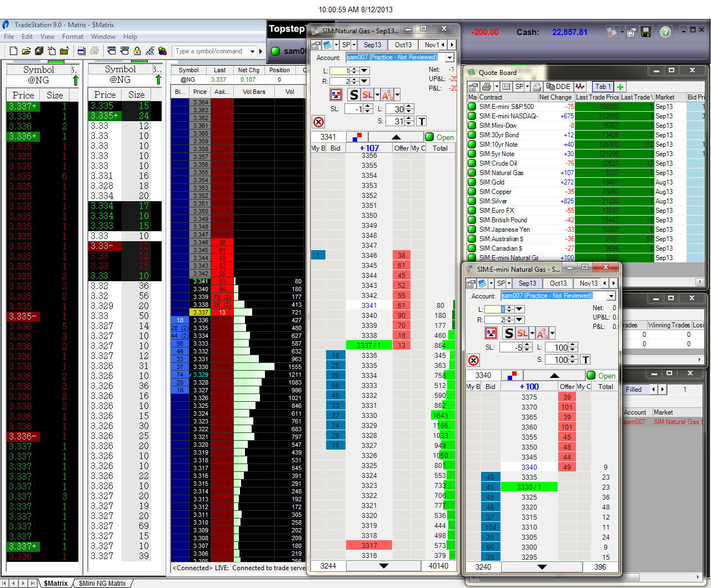Click the Net Change column header in Quote Board
This screenshot has width=711, height=588.
[557, 97]
